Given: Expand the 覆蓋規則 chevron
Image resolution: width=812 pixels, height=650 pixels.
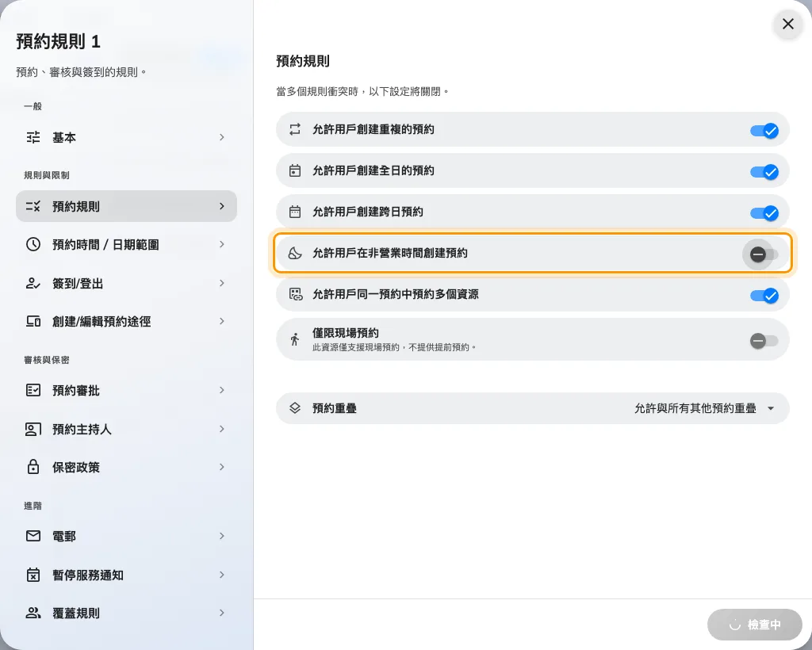Looking at the screenshot, I should [222, 613].
